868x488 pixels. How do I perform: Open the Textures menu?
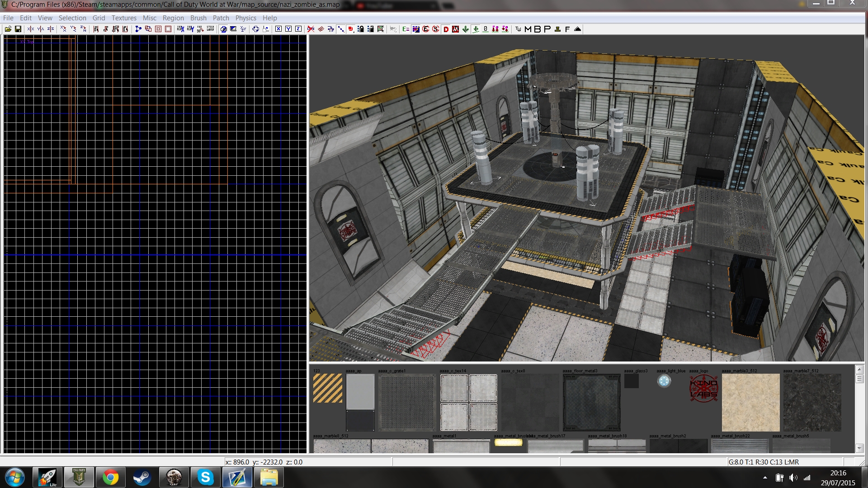[124, 18]
